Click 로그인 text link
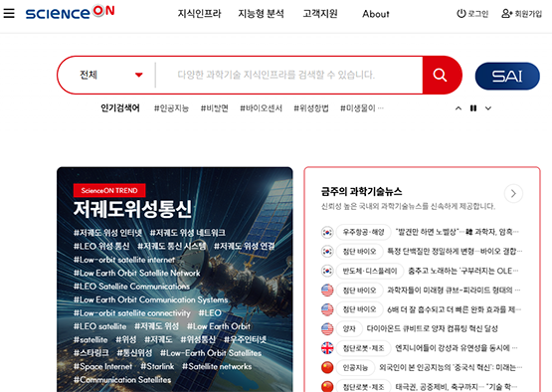Screen dimensions: 552x392 (x=477, y=14)
